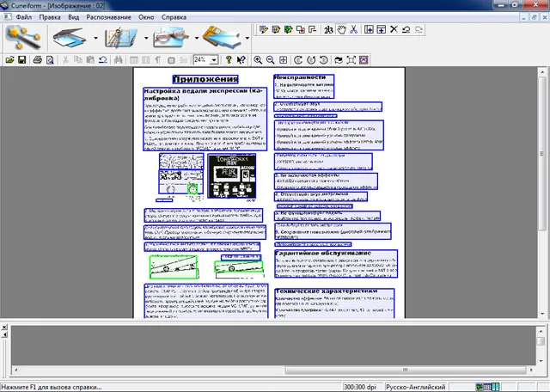Image resolution: width=550 pixels, height=392 pixels.
Task: Click the eyeglasses recognition icon
Action: [x=171, y=38]
